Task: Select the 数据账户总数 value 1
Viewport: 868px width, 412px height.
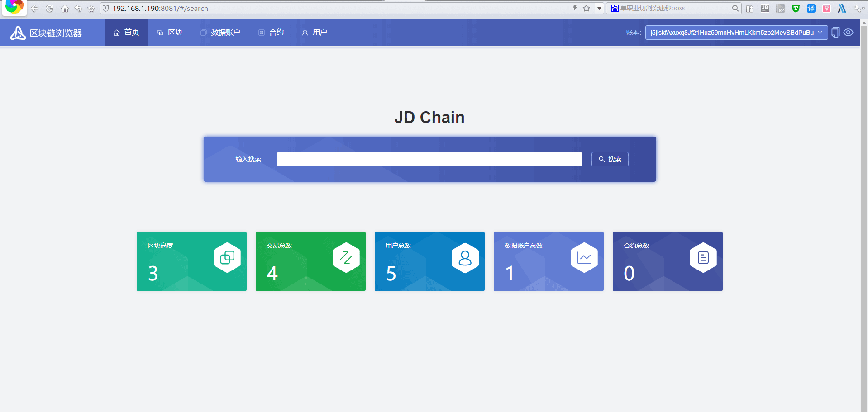Action: [x=510, y=274]
